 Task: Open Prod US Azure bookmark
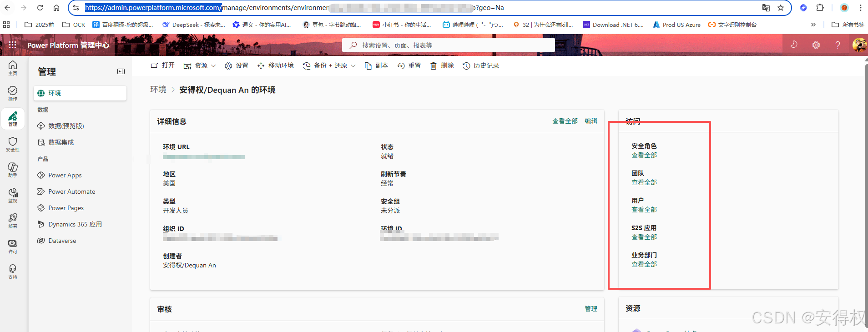click(677, 25)
